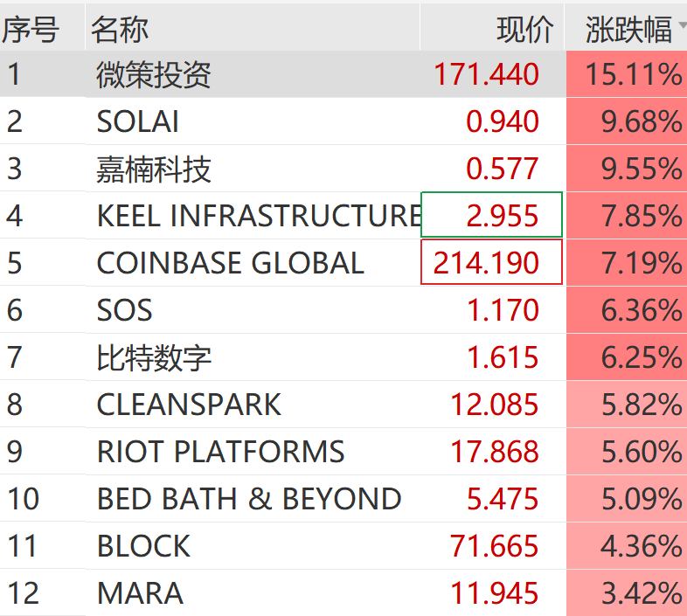Viewport: 687px width, 616px height.
Task: Click the 171.440 price cell
Action: (x=486, y=74)
